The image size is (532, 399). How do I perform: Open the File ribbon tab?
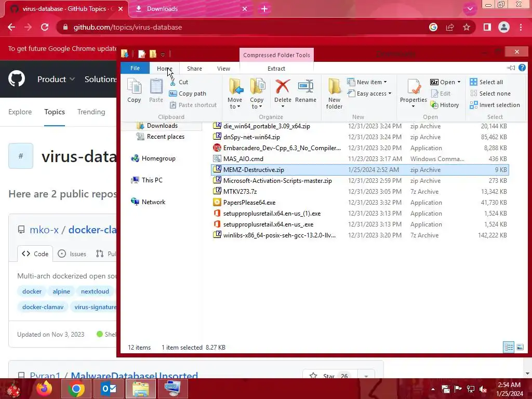click(x=135, y=68)
